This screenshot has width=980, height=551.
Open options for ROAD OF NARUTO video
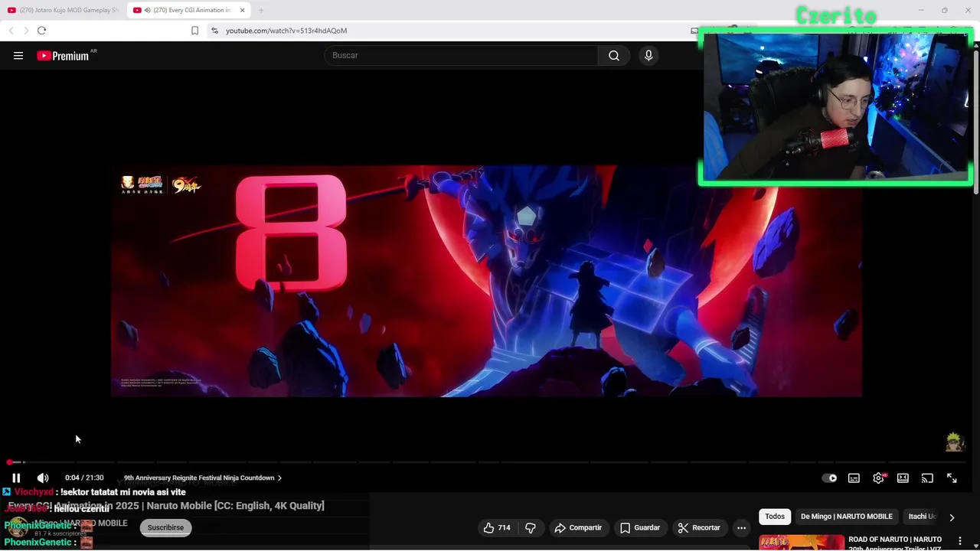click(959, 541)
